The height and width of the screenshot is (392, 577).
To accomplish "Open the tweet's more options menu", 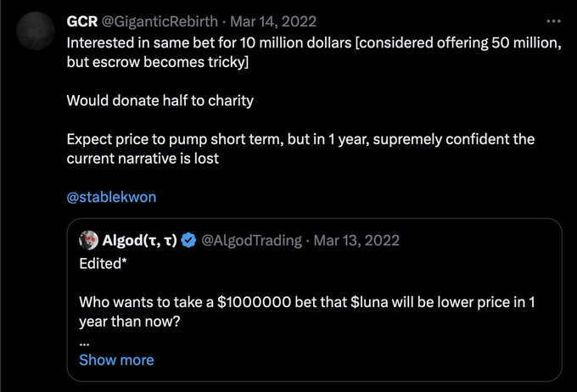I will pos(554,20).
